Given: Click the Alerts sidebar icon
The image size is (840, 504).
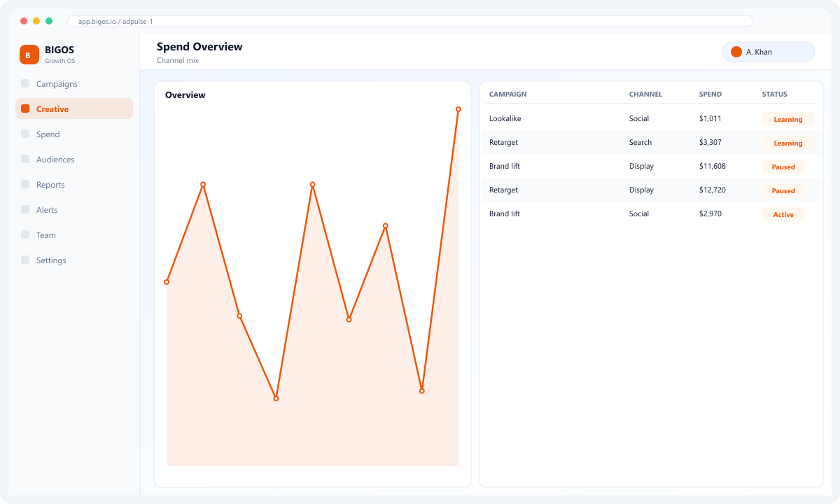Looking at the screenshot, I should [25, 209].
